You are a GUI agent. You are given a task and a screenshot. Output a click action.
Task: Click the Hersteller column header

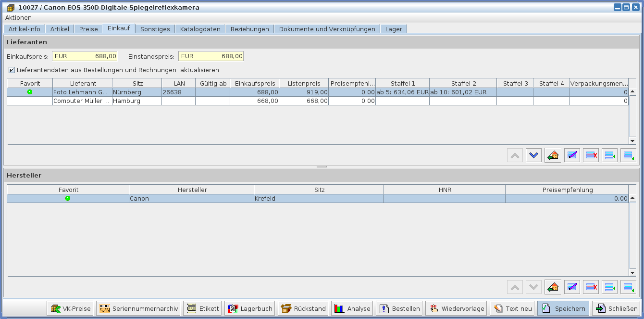192,190
